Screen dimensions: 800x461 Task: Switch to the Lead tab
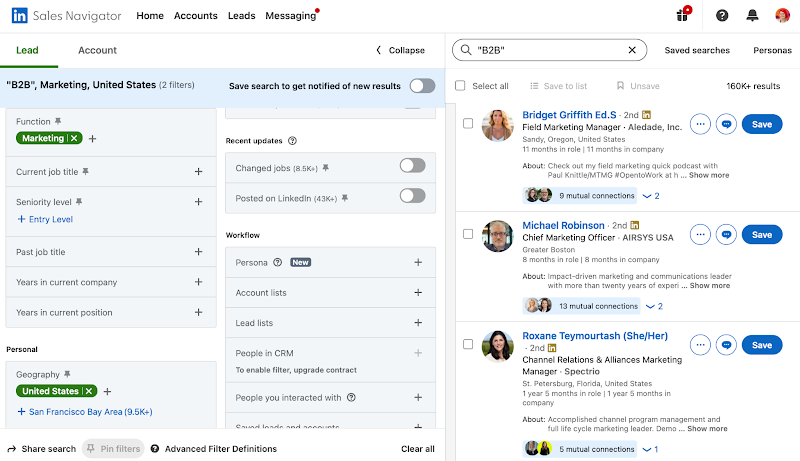[x=27, y=50]
